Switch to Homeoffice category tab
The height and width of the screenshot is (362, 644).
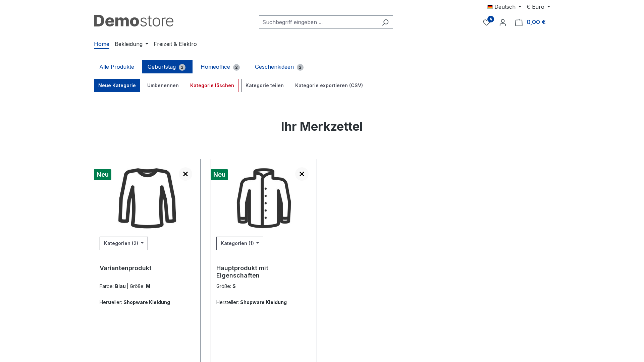click(x=221, y=67)
